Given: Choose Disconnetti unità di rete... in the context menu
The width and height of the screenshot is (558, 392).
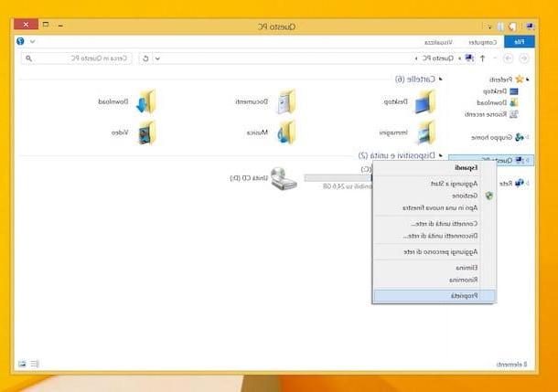Looking at the screenshot, I should 435,236.
